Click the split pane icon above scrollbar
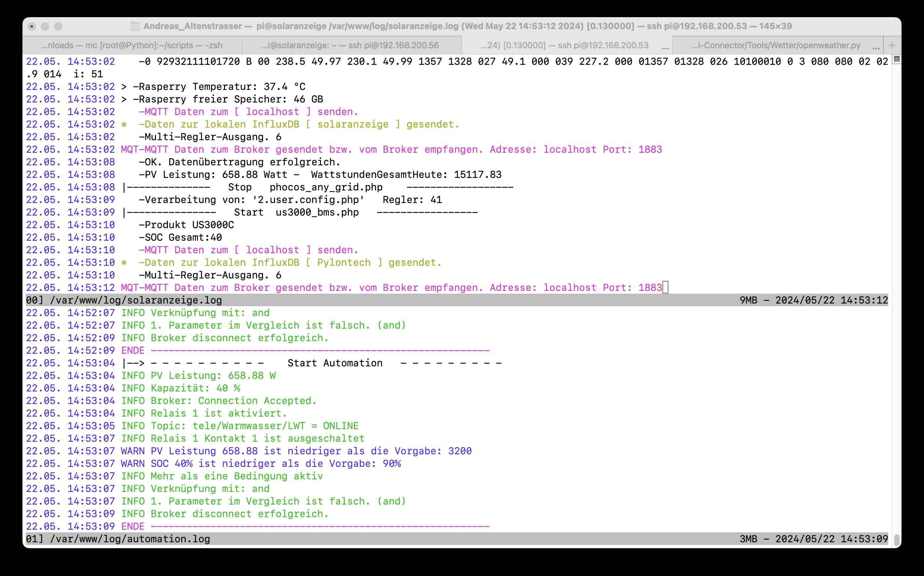Image resolution: width=924 pixels, height=576 pixels. click(x=897, y=59)
